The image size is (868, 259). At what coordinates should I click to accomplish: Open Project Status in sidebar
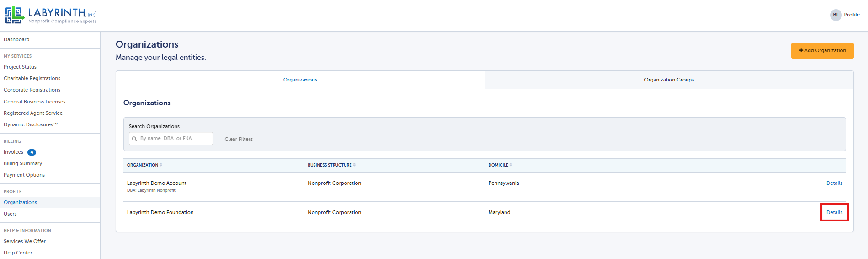click(20, 67)
